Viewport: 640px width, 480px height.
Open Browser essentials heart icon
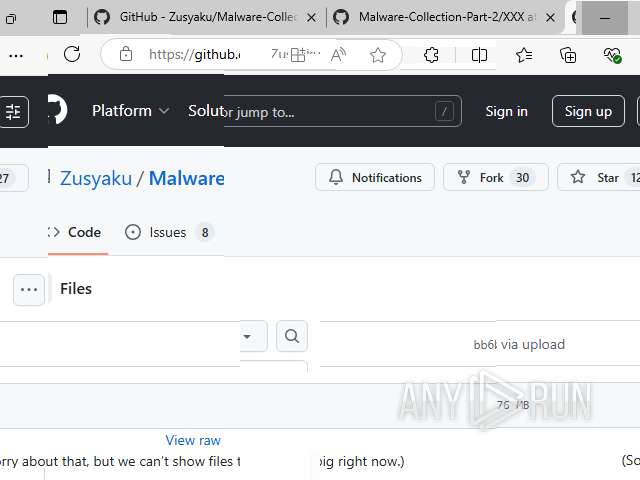(x=612, y=55)
